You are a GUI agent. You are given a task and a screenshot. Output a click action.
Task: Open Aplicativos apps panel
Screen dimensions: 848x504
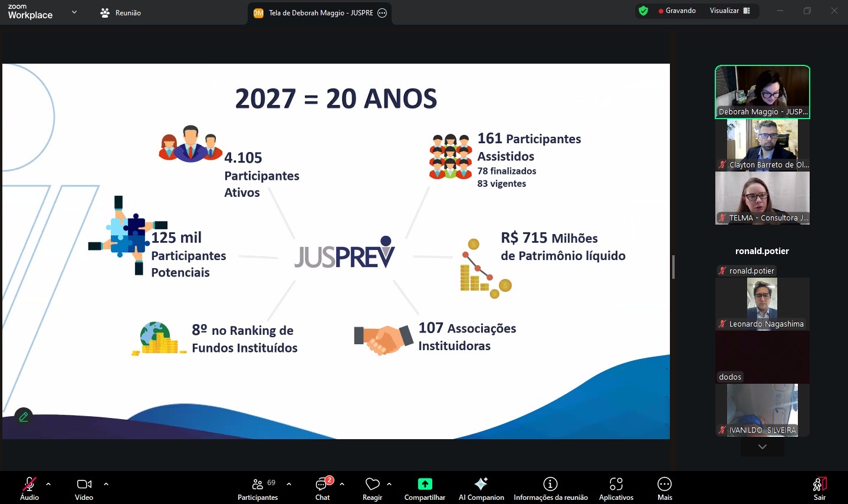click(616, 488)
